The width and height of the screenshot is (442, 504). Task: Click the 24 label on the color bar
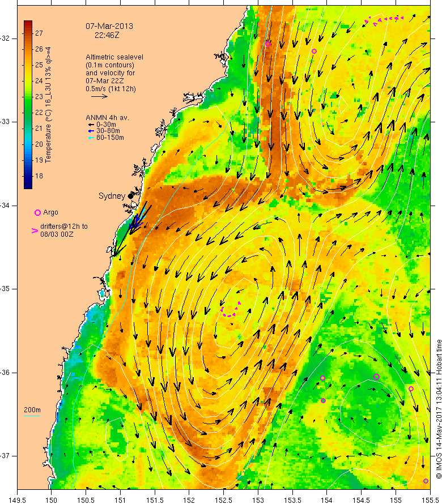pos(39,80)
